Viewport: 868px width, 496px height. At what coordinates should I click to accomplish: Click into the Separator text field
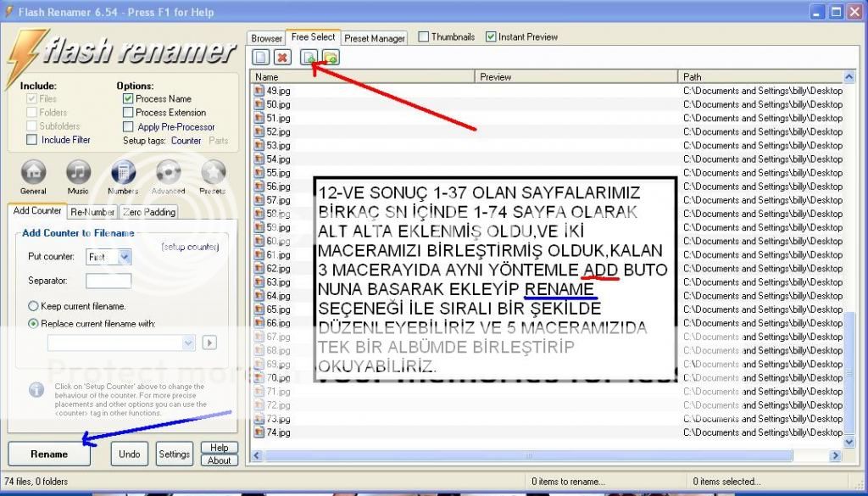[x=108, y=281]
